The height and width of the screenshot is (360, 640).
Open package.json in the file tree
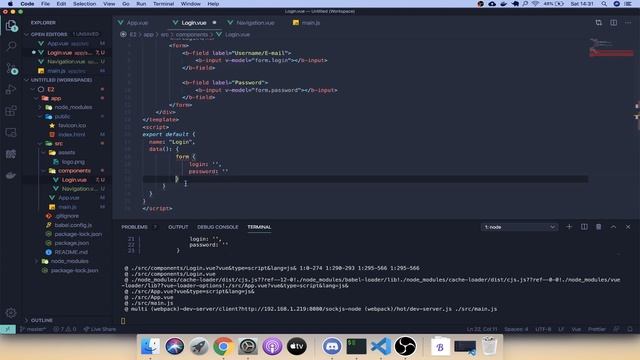(x=72, y=243)
